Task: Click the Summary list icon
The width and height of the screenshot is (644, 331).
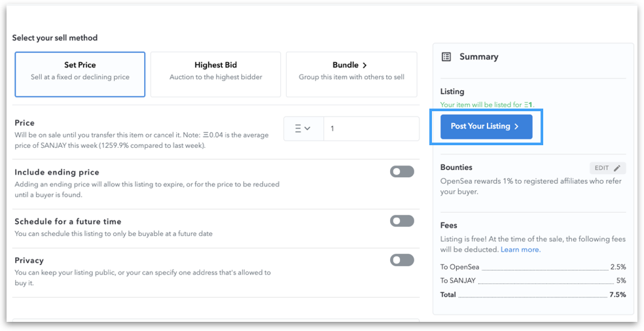Action: coord(446,57)
